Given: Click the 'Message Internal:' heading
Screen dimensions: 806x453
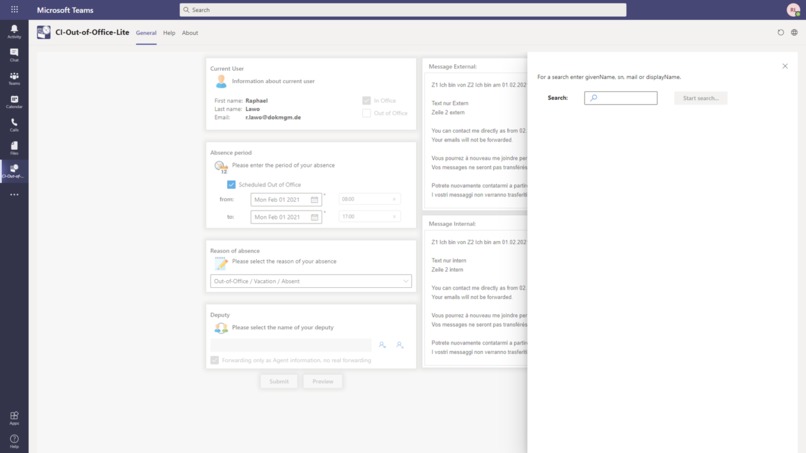Looking at the screenshot, I should coord(452,224).
